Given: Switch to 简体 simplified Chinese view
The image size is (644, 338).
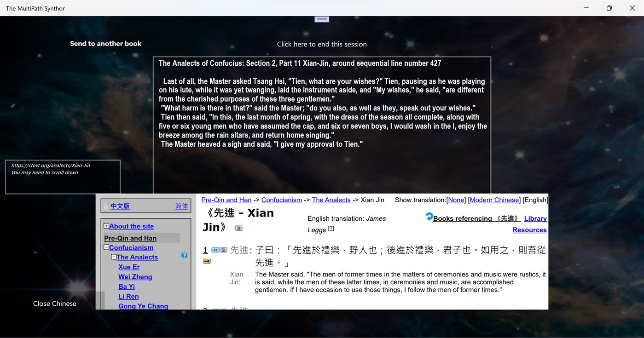Looking at the screenshot, I should click(182, 206).
